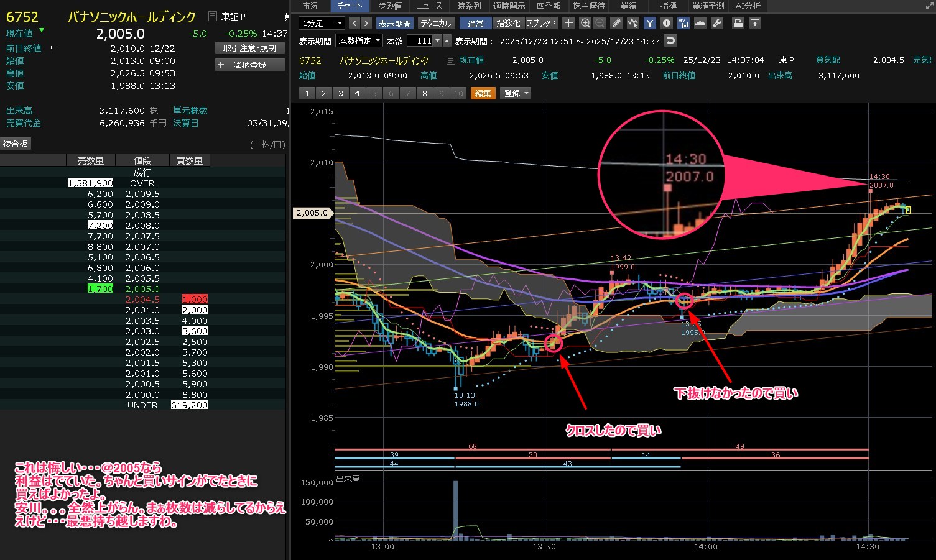
Task: Select the pencil drawing tool
Action: click(x=616, y=23)
